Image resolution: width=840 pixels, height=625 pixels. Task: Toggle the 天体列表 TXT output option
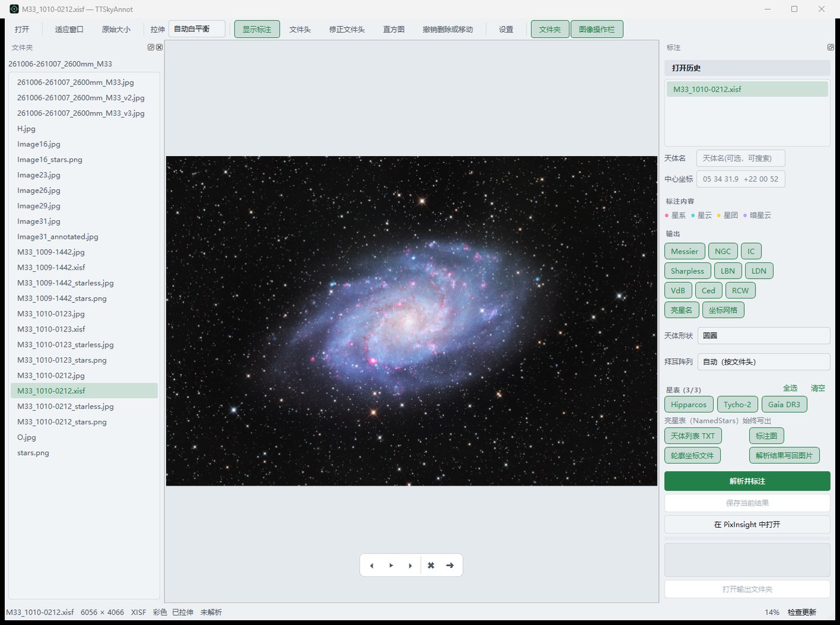click(x=693, y=436)
